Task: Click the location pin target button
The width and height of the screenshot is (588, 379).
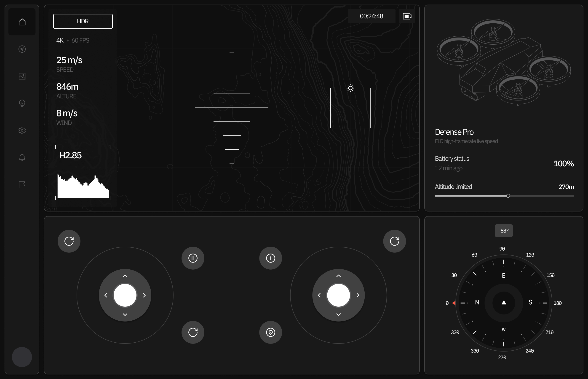Action: tap(271, 332)
